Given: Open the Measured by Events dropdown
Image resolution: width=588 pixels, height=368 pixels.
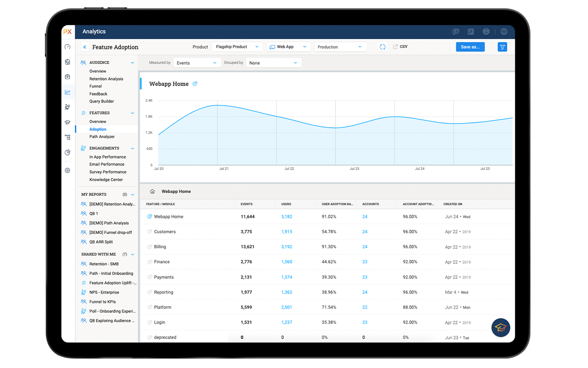Looking at the screenshot, I should click(196, 63).
